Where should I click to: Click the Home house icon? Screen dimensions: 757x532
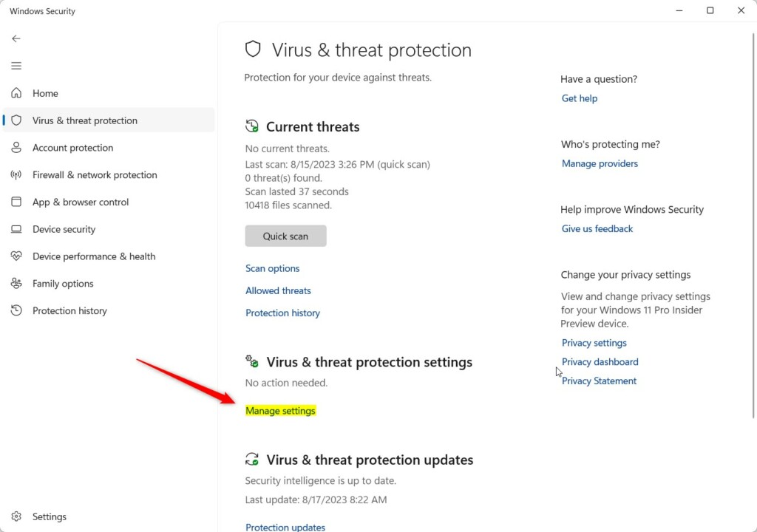[16, 92]
